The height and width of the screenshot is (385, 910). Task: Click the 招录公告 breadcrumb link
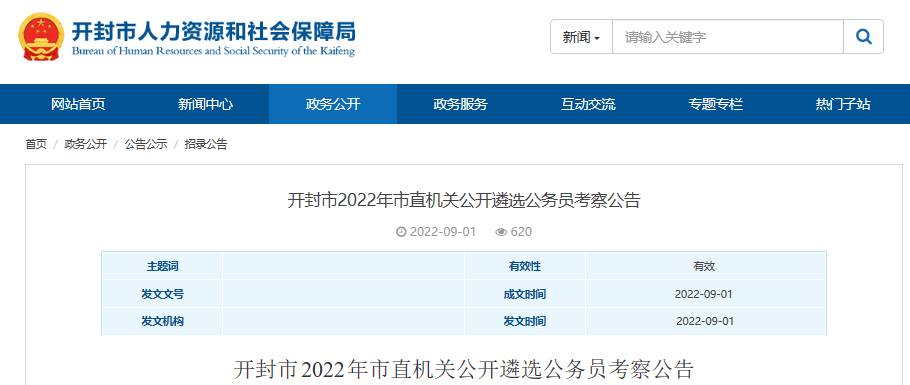[206, 145]
